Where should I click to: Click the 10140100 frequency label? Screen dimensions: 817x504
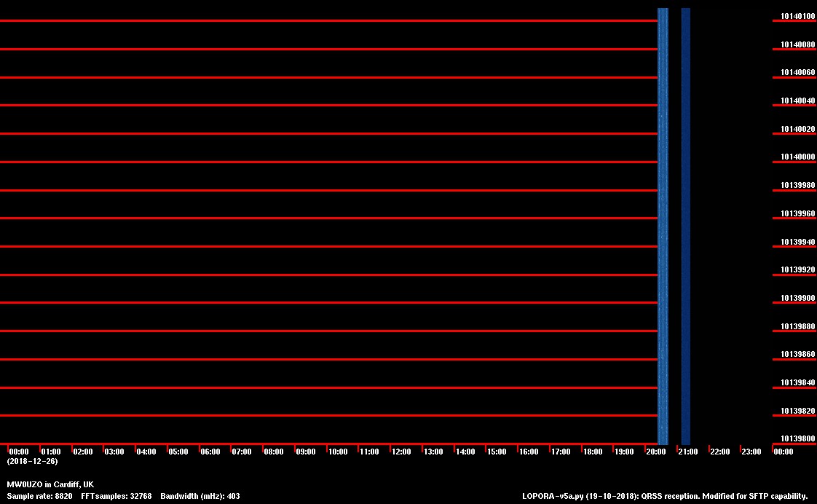coord(797,16)
